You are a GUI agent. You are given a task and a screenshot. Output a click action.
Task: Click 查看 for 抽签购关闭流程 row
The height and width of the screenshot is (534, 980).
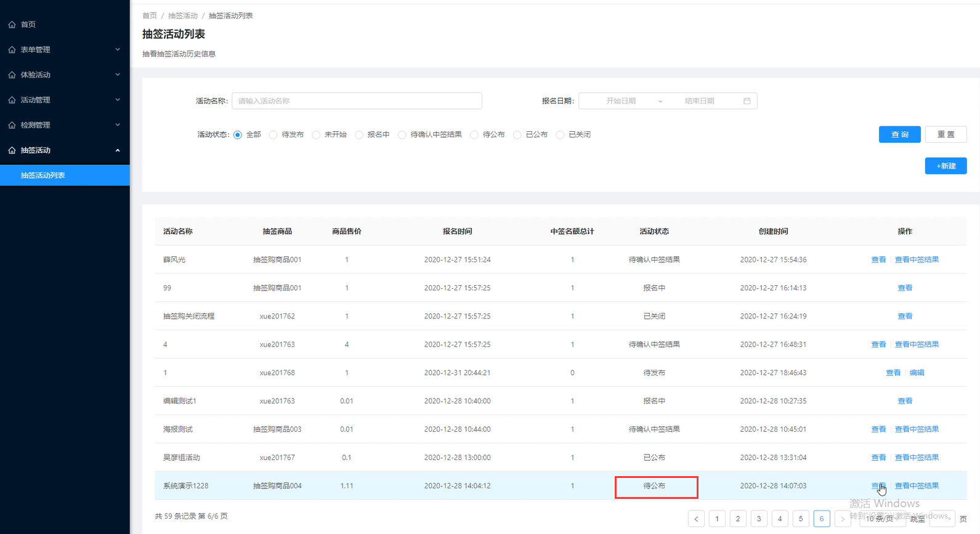pyautogui.click(x=905, y=317)
